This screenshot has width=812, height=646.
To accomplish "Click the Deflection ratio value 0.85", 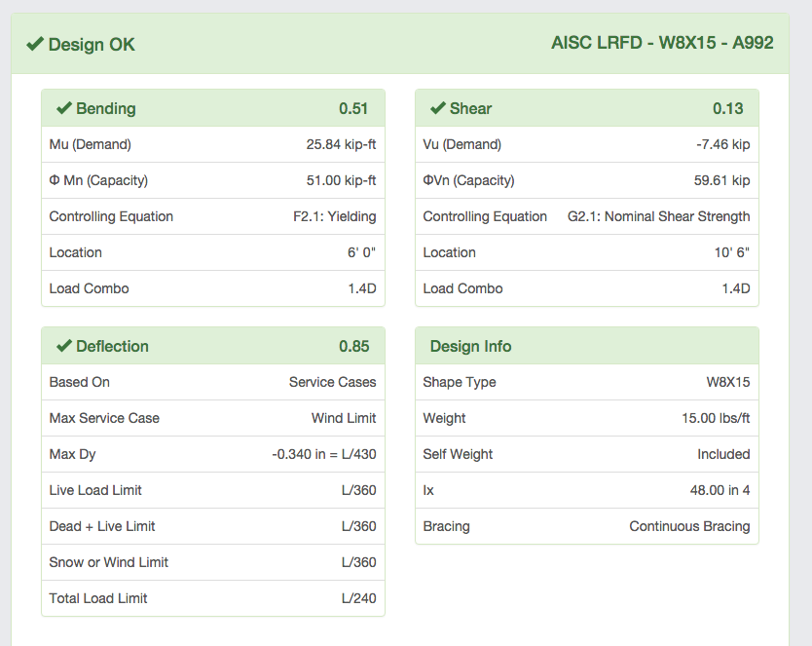I will click(x=353, y=346).
